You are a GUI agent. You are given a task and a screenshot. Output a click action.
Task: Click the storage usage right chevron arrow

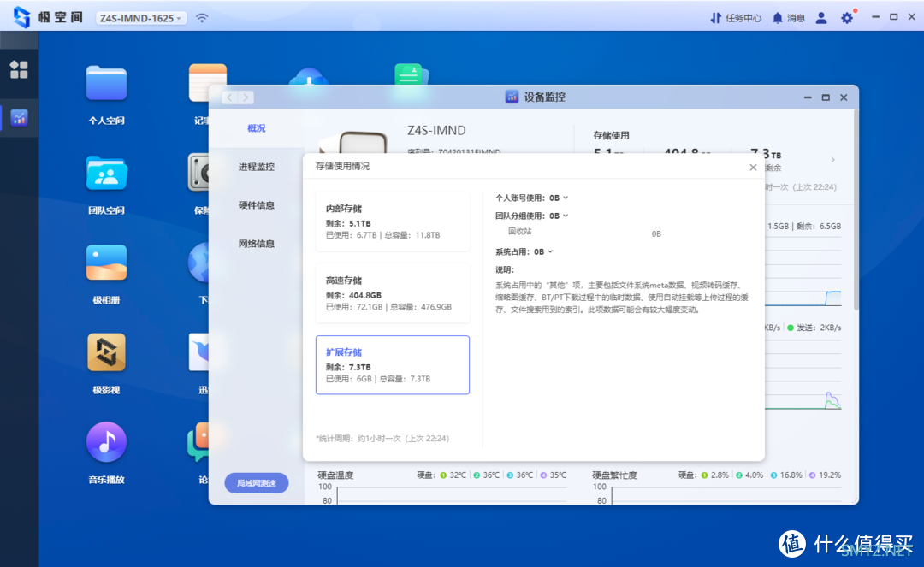(x=832, y=160)
